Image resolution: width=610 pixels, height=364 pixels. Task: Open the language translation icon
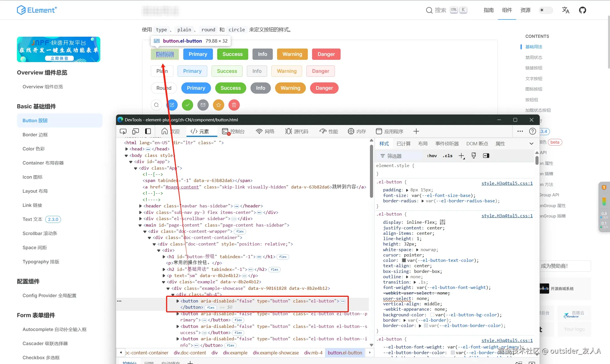click(565, 10)
